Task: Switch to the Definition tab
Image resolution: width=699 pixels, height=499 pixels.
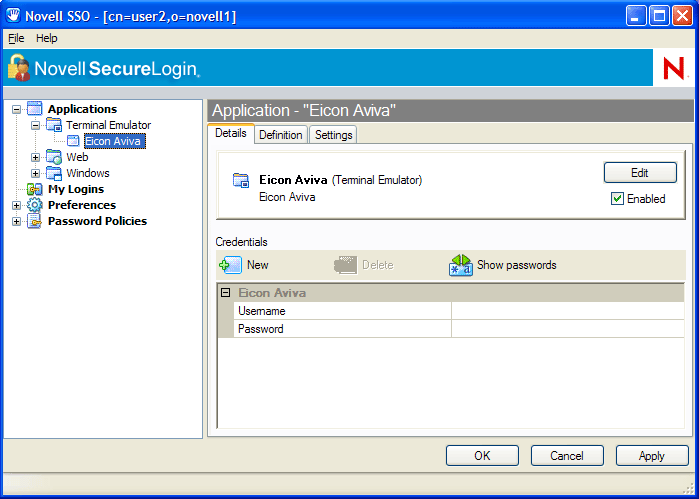Action: 281,135
